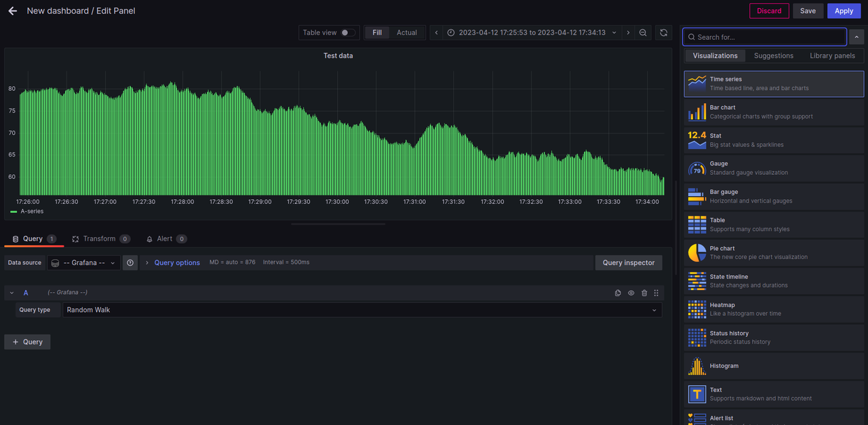Screen dimensions: 868x425
Task: Collapse query A row
Action: [12, 293]
